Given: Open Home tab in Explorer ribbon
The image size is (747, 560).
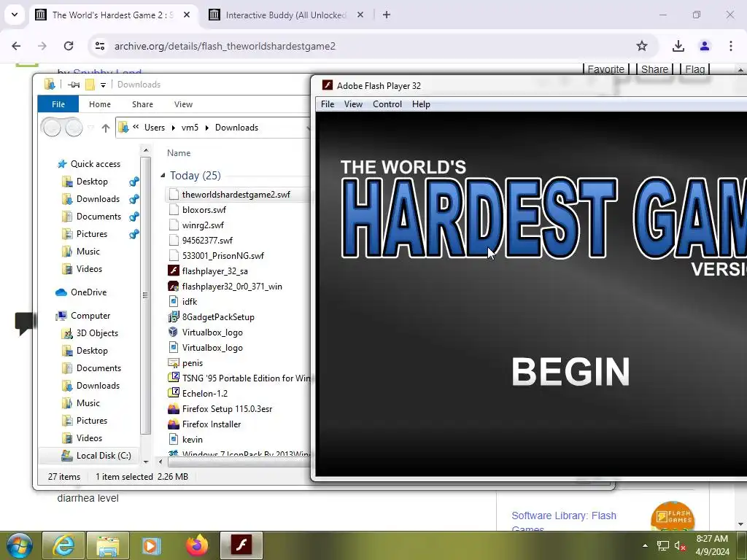Looking at the screenshot, I should click(x=99, y=104).
